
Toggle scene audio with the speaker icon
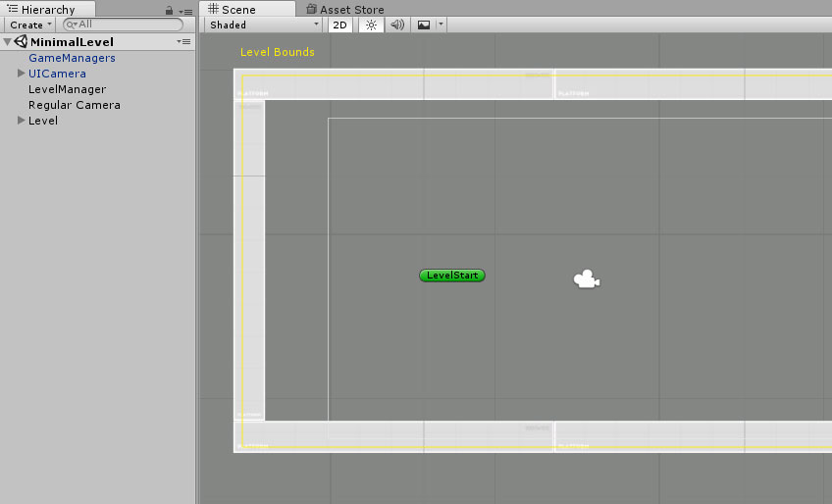(397, 25)
